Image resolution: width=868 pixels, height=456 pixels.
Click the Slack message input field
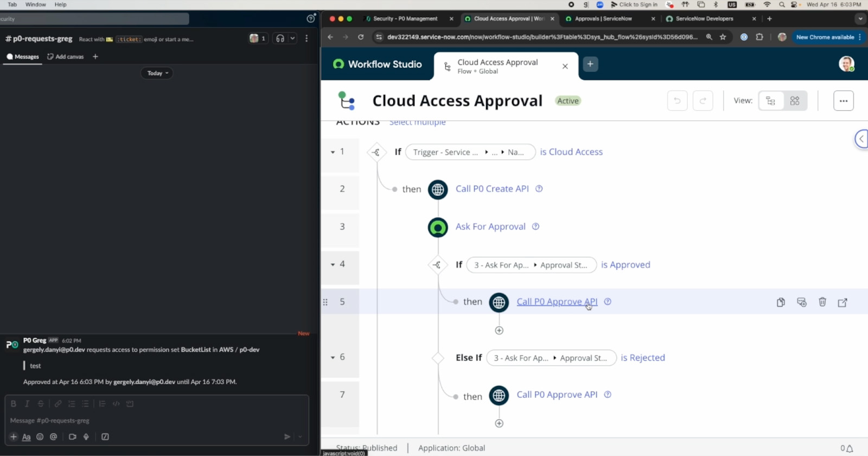click(157, 421)
